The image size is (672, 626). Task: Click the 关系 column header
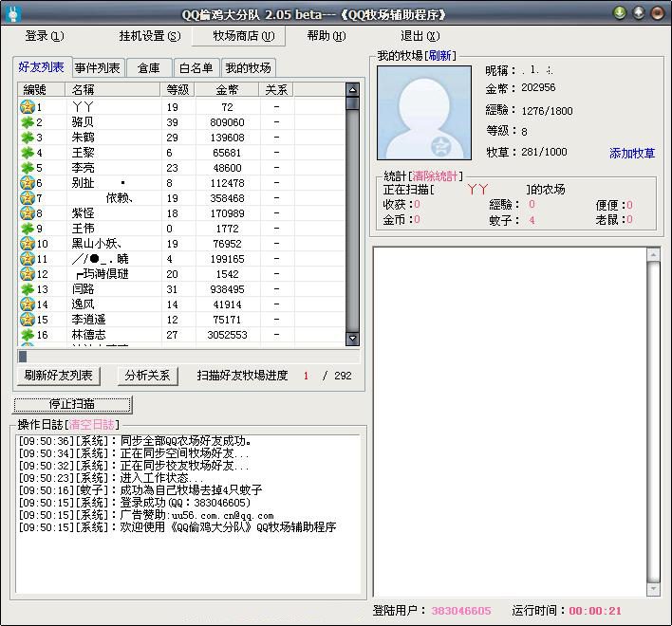pos(276,90)
